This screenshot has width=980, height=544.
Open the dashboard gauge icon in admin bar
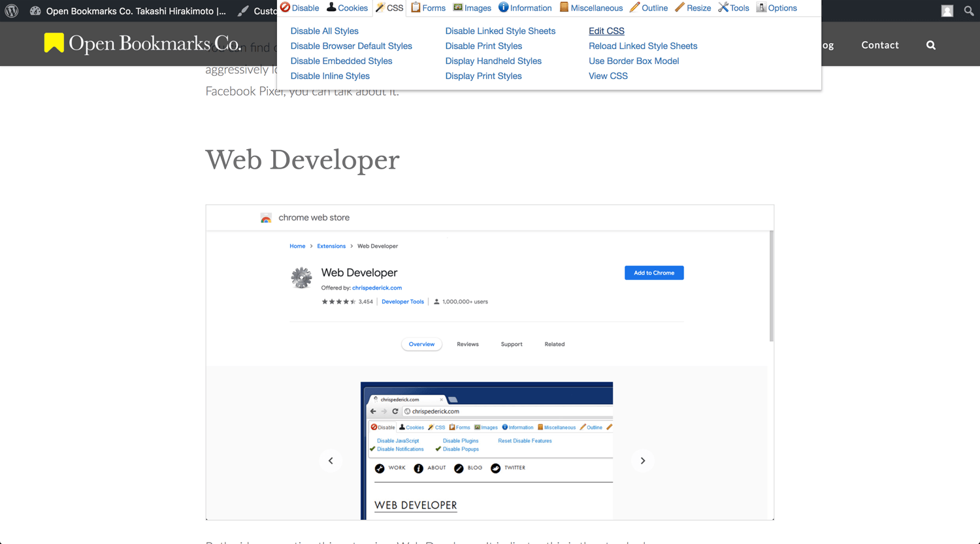pyautogui.click(x=35, y=11)
